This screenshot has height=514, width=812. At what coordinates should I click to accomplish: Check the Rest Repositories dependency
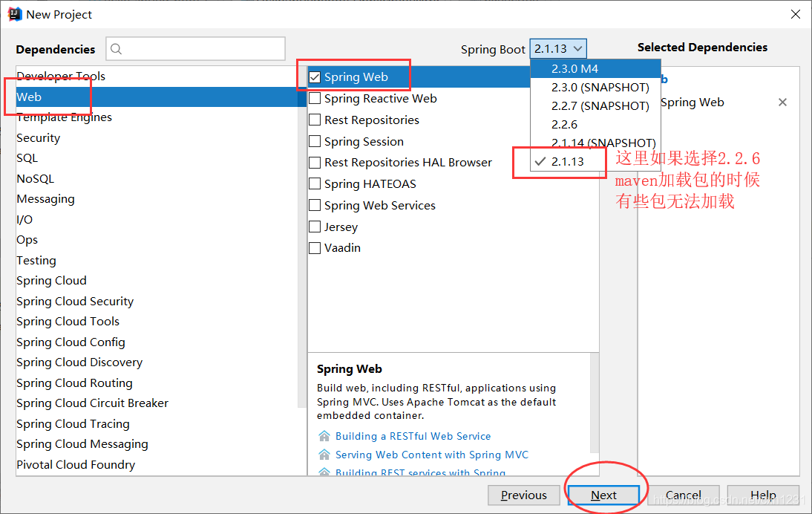click(x=315, y=120)
